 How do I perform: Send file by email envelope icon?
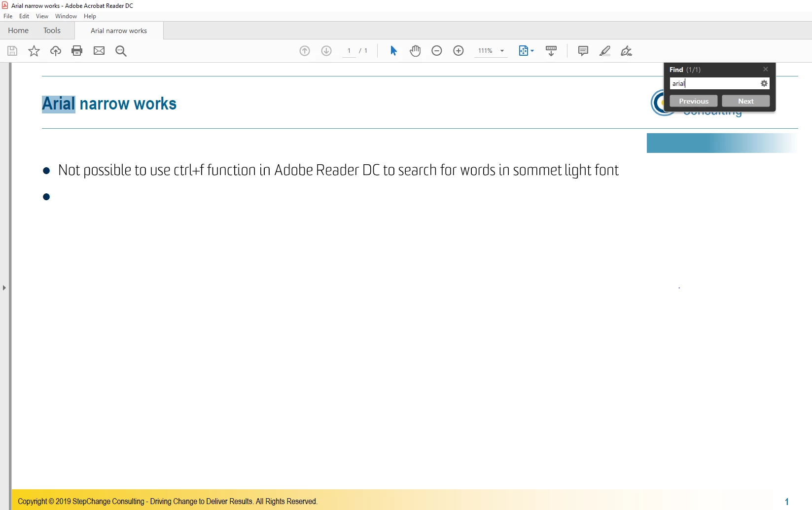coord(99,51)
